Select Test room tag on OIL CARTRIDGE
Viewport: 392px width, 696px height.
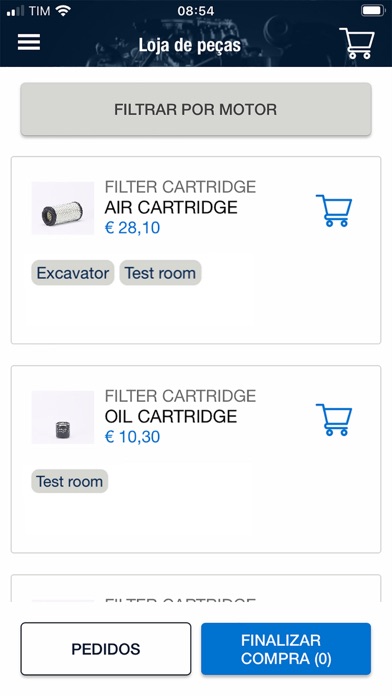(x=70, y=481)
